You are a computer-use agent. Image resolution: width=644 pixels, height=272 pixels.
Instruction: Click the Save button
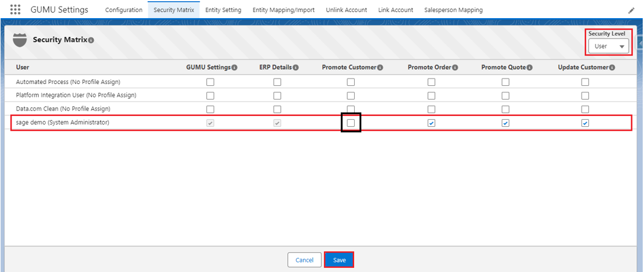[339, 260]
